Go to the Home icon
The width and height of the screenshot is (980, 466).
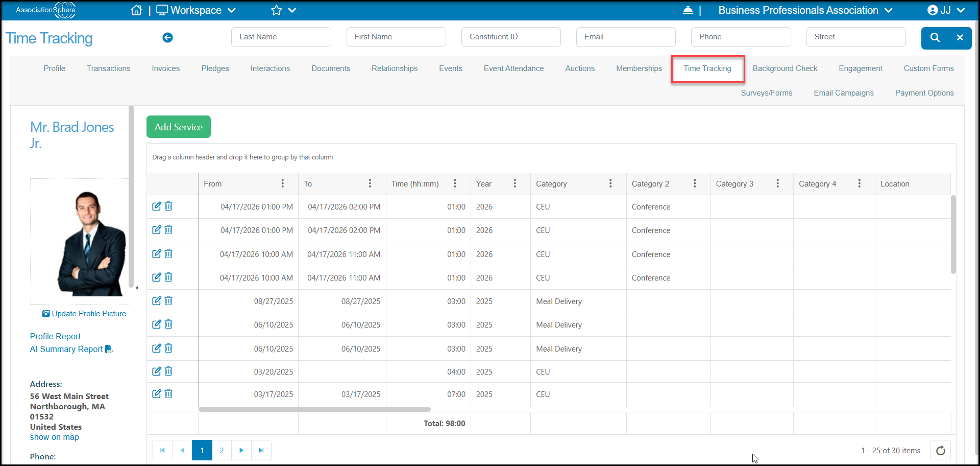[x=136, y=10]
